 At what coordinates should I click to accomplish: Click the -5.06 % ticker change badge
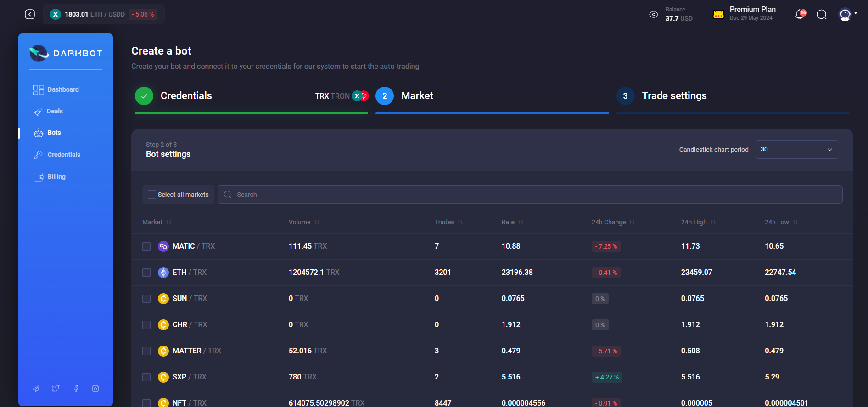tap(143, 14)
